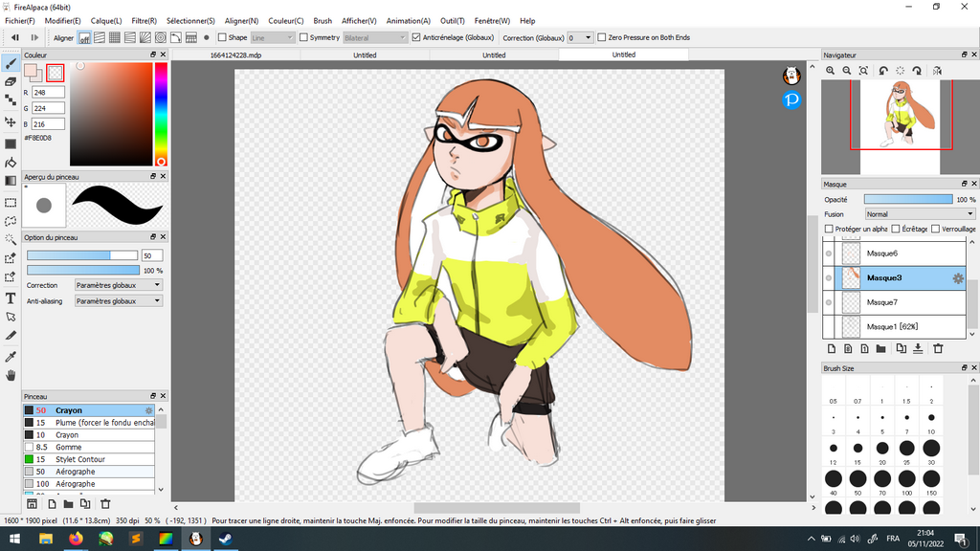
Task: Zoom out using the Navigator icon
Action: 847,71
